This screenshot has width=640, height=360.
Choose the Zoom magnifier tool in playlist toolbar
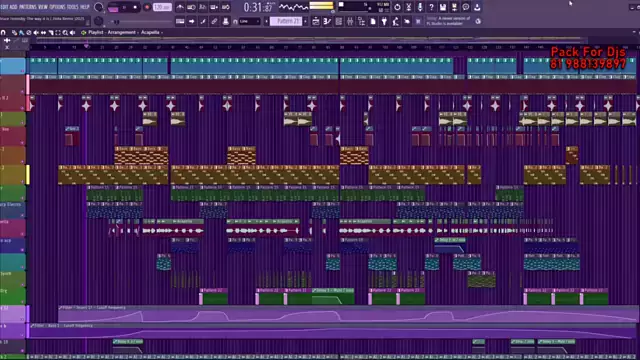coord(65,32)
